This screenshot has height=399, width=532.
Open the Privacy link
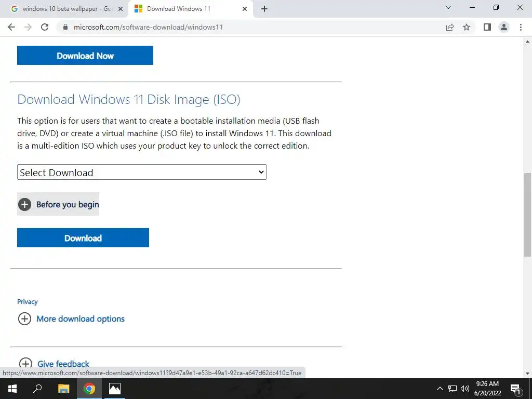point(28,302)
